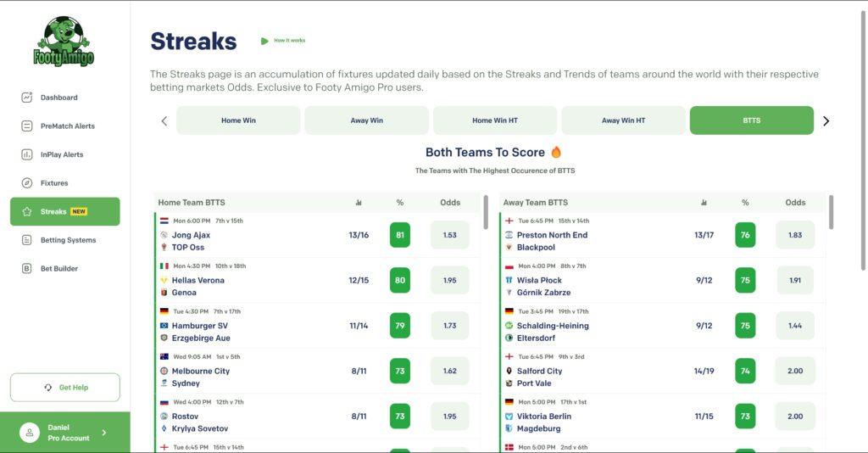Click the Italy flag on Hellas Verona row
The height and width of the screenshot is (453, 868).
164,266
